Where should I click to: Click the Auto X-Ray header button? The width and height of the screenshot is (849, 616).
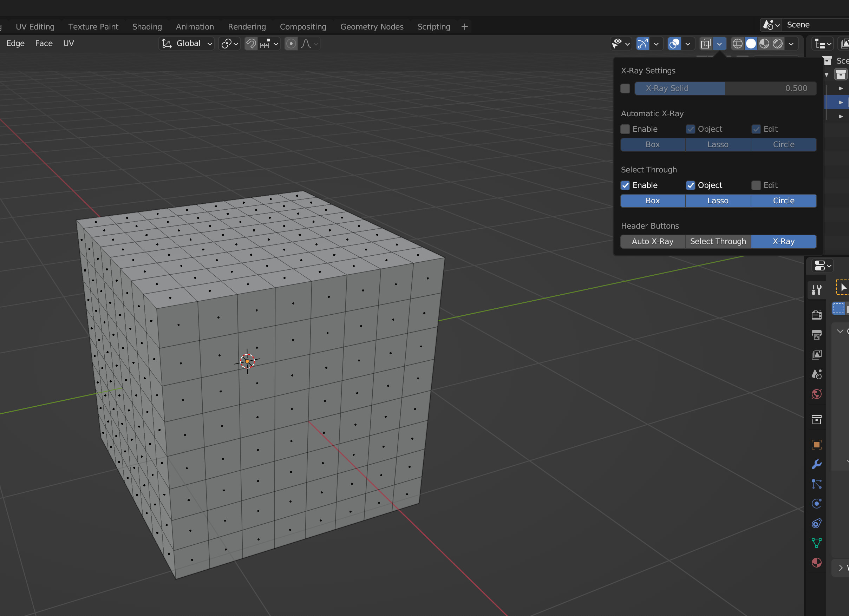(x=653, y=241)
